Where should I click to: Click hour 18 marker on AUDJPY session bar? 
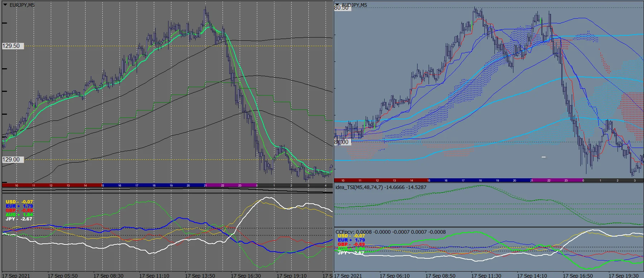[480, 180]
